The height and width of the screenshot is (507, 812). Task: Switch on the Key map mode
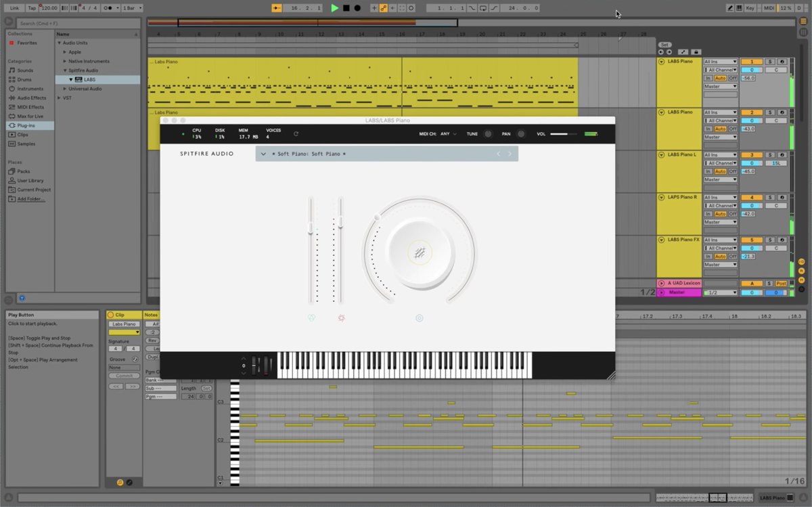pyautogui.click(x=750, y=8)
